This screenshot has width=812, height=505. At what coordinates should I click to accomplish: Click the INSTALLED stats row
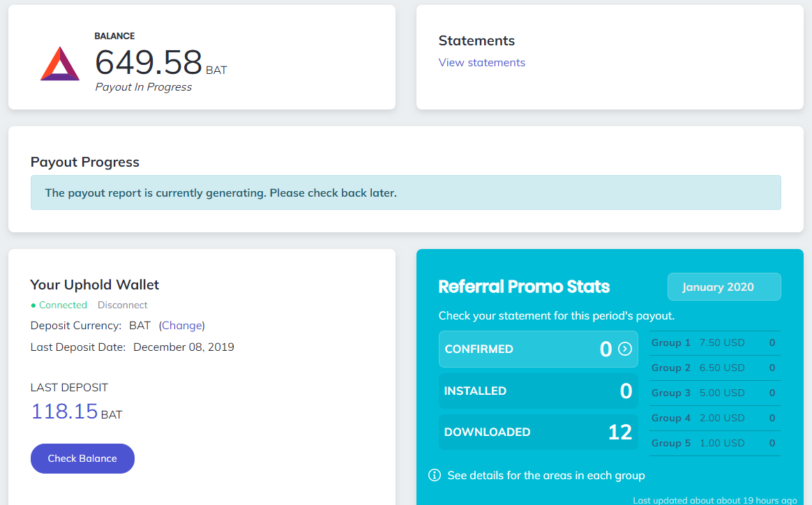[x=538, y=391]
